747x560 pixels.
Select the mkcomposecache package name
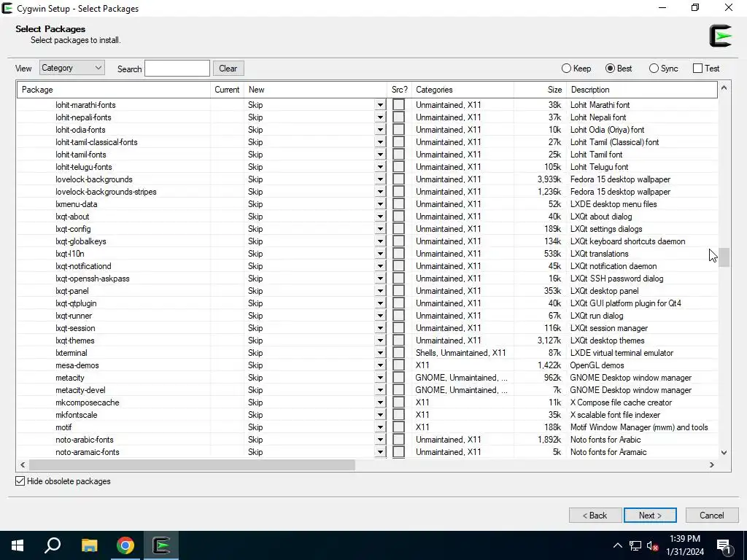[x=88, y=402]
